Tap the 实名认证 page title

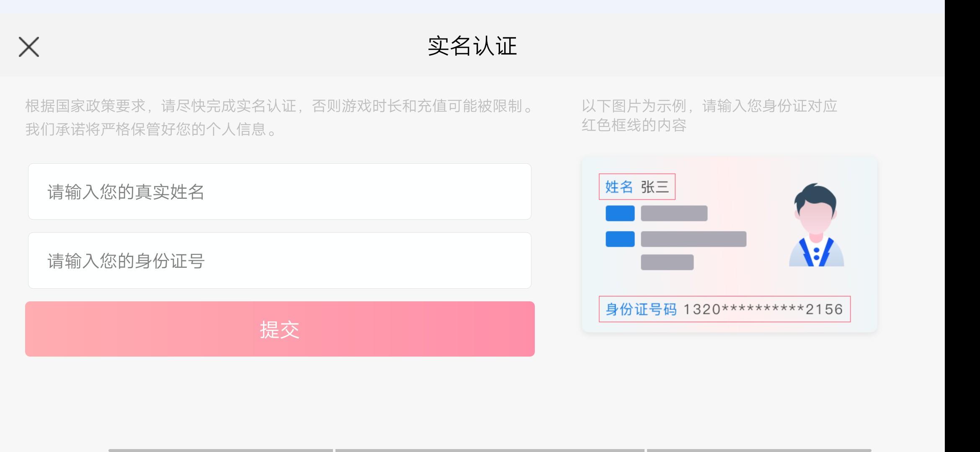click(472, 46)
